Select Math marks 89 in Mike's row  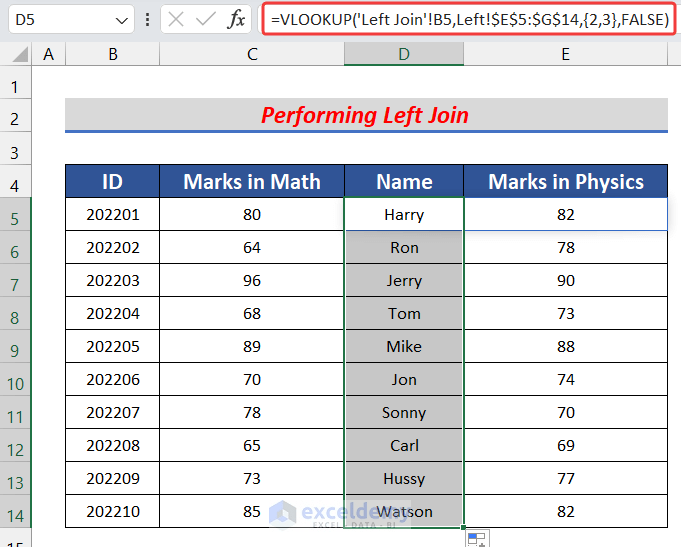pyautogui.click(x=252, y=346)
